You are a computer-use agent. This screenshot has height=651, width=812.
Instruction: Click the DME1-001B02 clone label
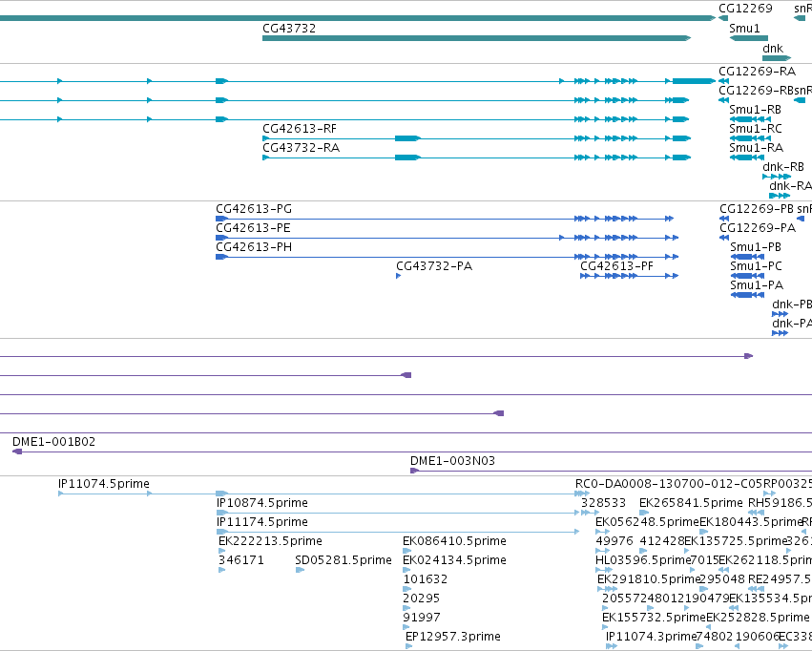click(53, 442)
